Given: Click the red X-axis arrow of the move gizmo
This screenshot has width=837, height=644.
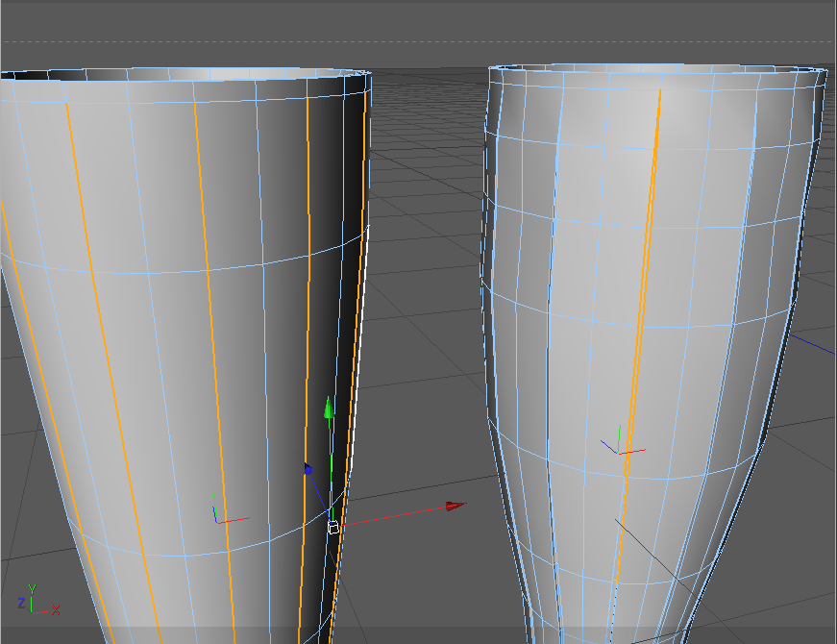Looking at the screenshot, I should click(x=455, y=506).
